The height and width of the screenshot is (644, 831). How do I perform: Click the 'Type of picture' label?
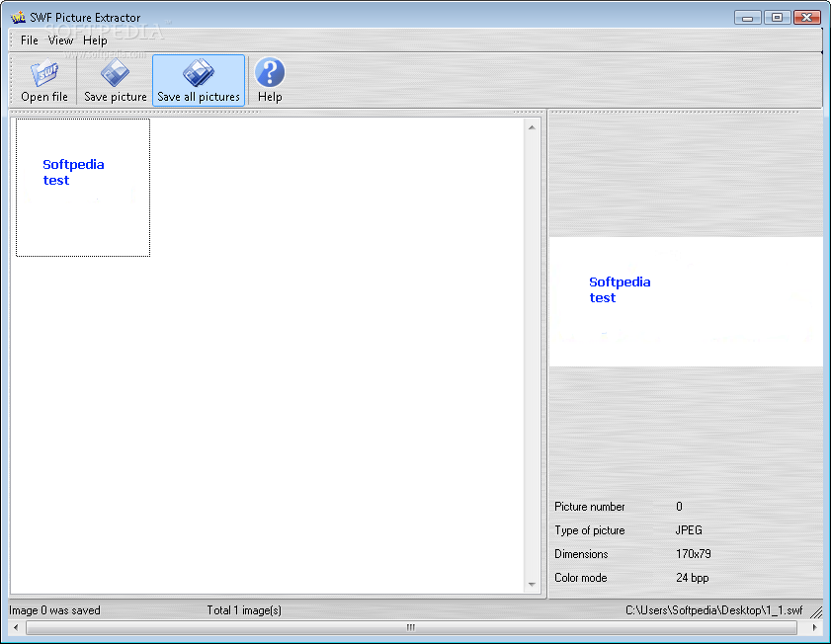click(589, 530)
